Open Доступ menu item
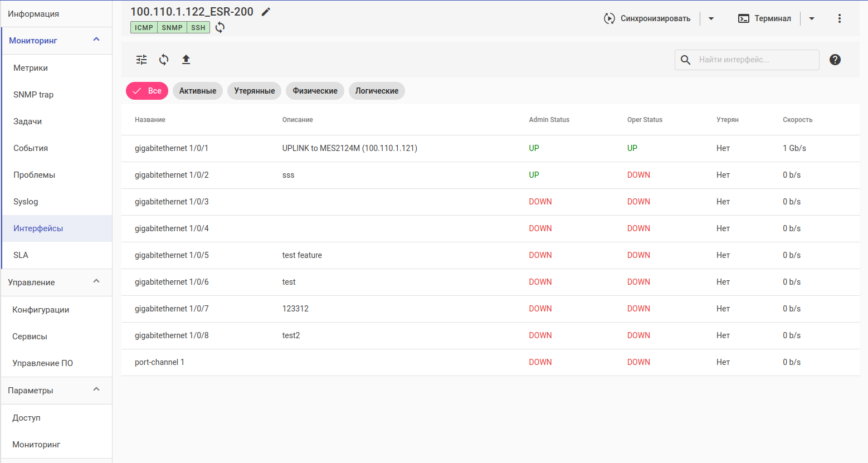This screenshot has height=463, width=868. pos(57,418)
